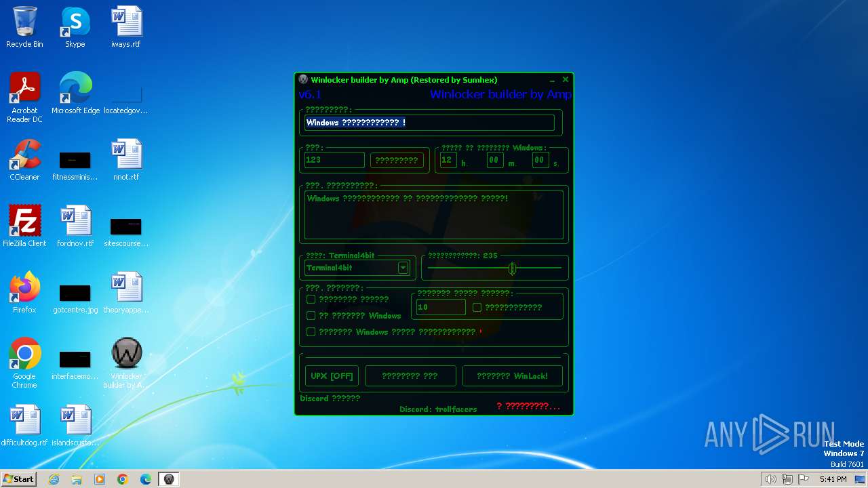The image size is (868, 488).
Task: Open the volume control in the tray
Action: coord(770,479)
